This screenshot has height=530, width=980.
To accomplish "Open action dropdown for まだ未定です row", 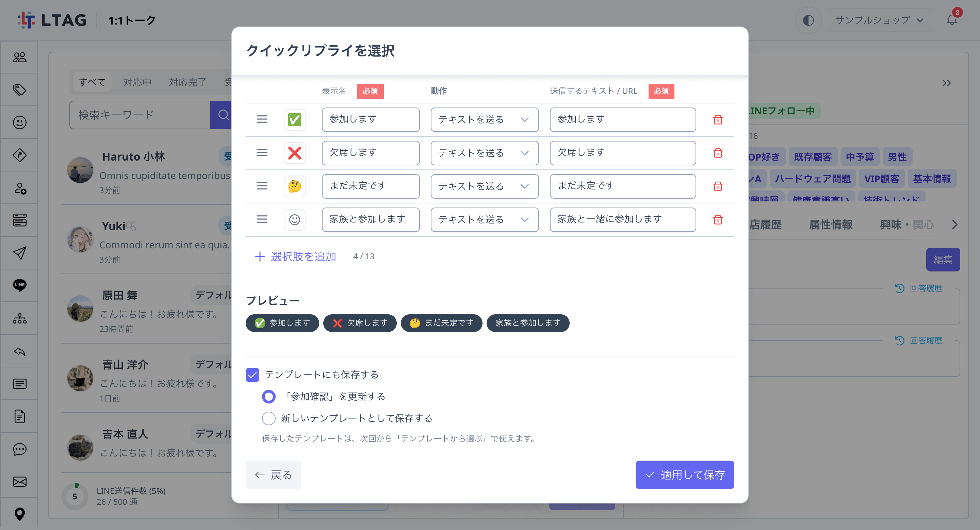I will [484, 186].
